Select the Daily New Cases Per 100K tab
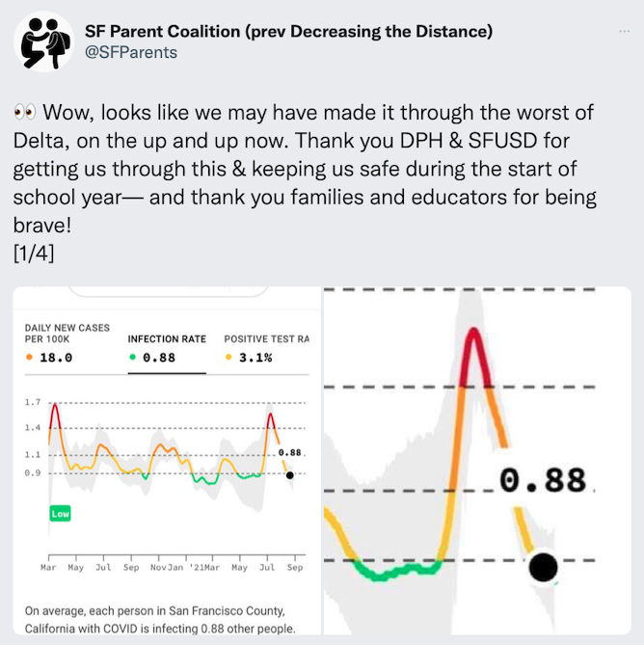This screenshot has height=645, width=644. point(67,343)
